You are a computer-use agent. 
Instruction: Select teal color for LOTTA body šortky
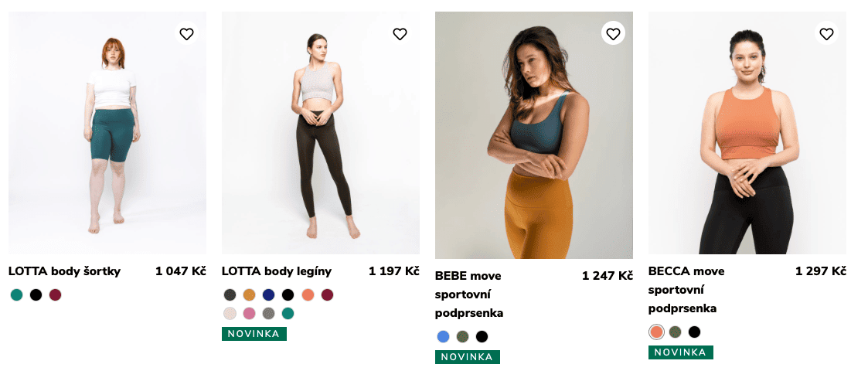click(17, 294)
